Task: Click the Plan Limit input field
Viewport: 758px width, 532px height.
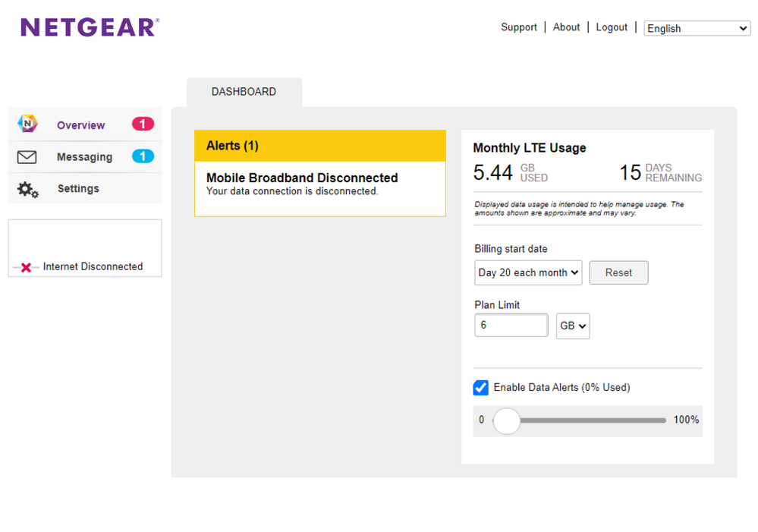Action: point(511,326)
